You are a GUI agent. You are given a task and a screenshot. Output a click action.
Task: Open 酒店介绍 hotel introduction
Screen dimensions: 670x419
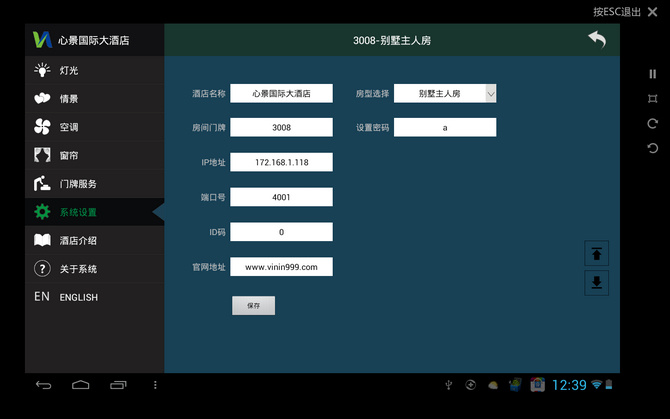click(x=94, y=240)
